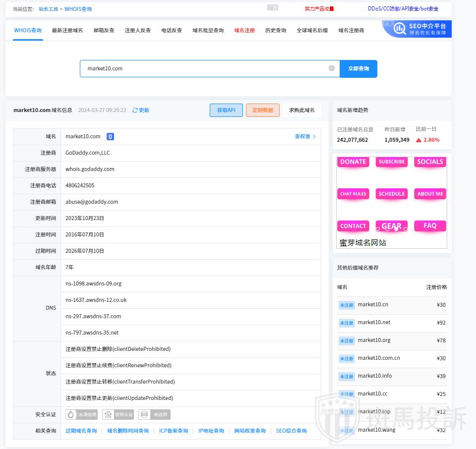Image resolution: width=476 pixels, height=449 pixels.
Task: Click the refresh 更新 icon
Action: tap(135, 111)
